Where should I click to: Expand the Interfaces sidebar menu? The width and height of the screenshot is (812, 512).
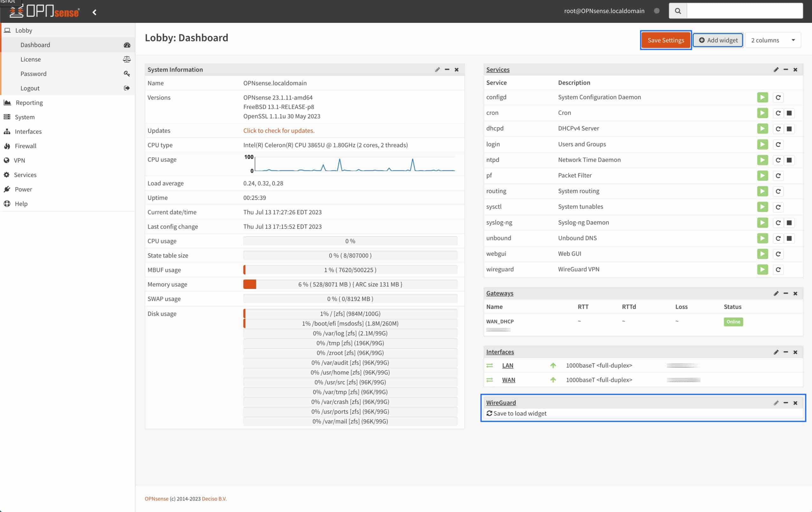pyautogui.click(x=68, y=132)
